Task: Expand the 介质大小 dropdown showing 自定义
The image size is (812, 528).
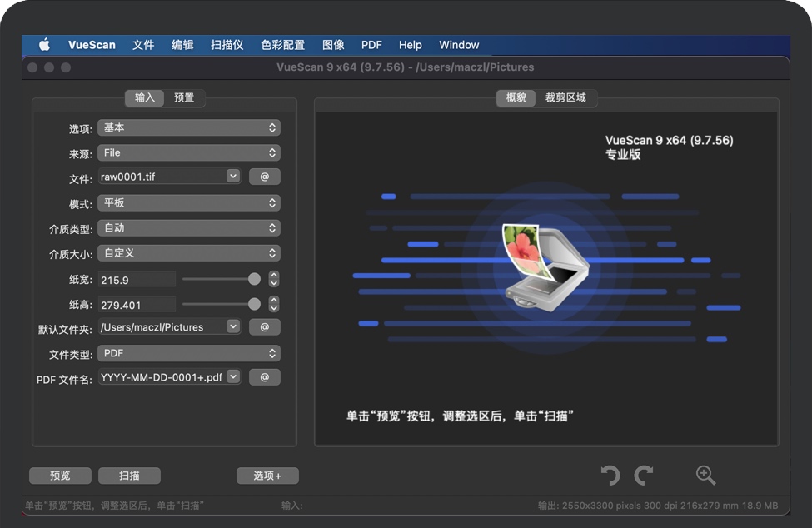Action: 189,253
